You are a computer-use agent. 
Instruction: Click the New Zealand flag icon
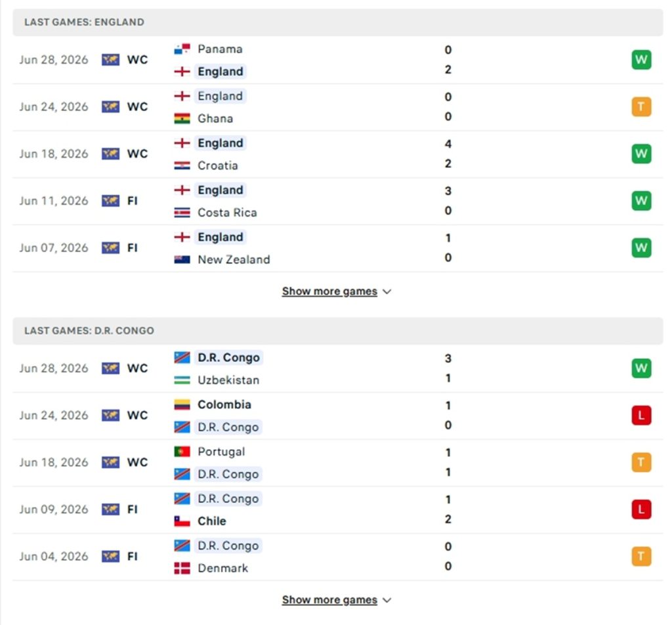pyautogui.click(x=182, y=259)
